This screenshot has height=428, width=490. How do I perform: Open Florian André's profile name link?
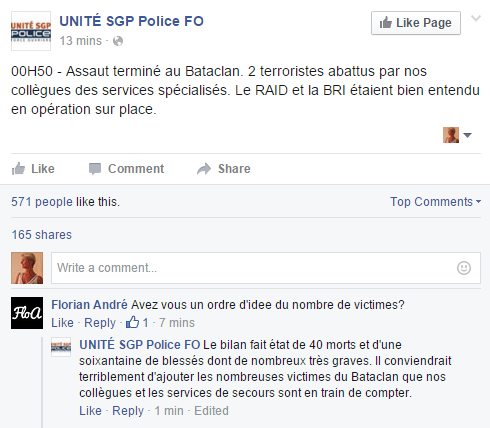[x=89, y=305]
